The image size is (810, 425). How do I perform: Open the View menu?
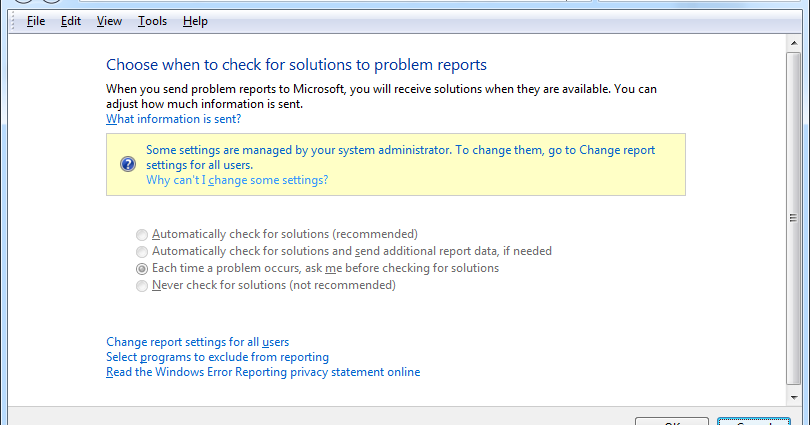pyautogui.click(x=110, y=21)
